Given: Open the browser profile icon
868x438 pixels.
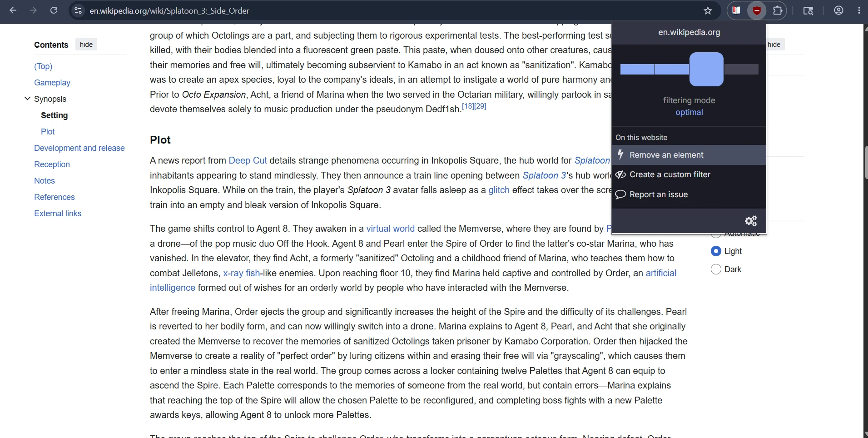Looking at the screenshot, I should (838, 10).
